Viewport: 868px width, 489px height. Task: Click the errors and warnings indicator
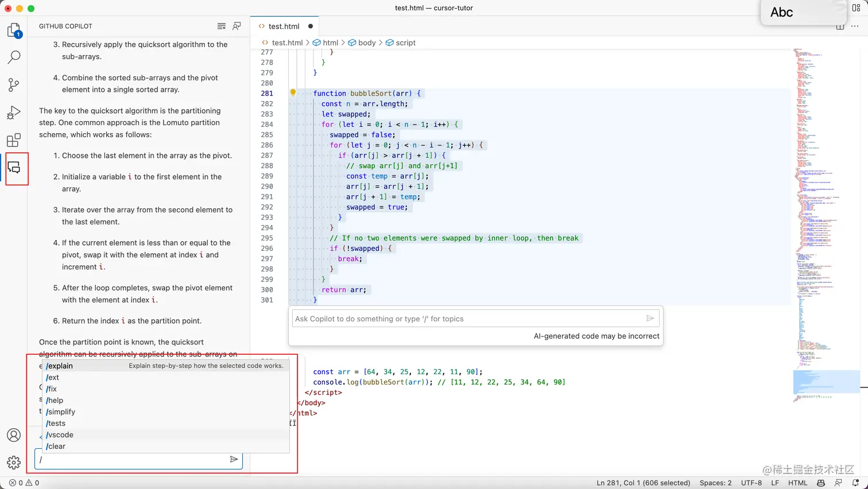coord(24,483)
